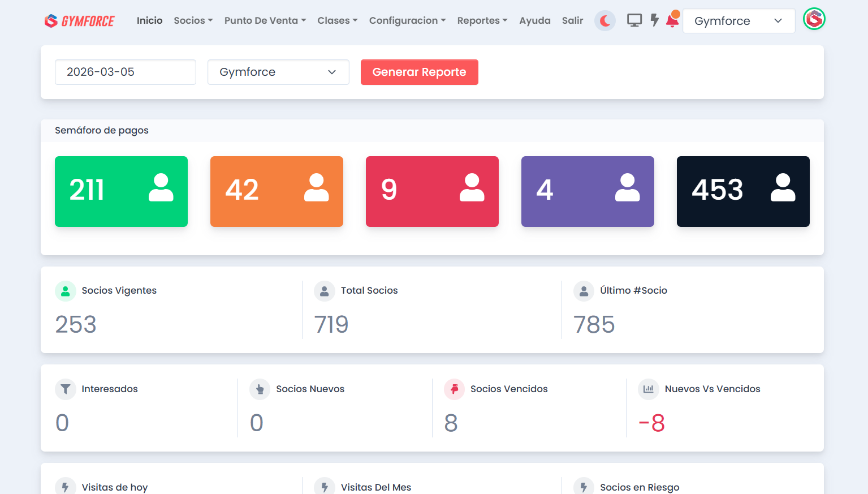Click the pin icon next to Socios Vencidos
868x494 pixels.
pos(454,389)
